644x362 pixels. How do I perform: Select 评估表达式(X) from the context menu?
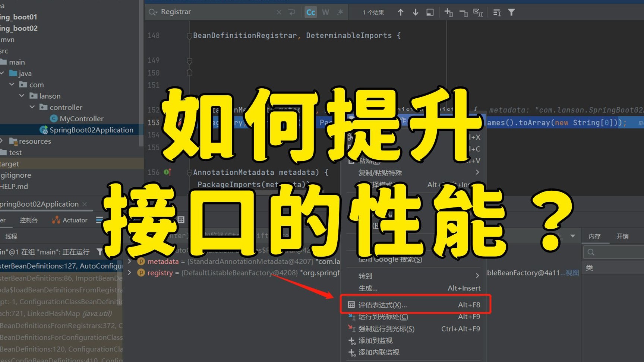[380, 305]
